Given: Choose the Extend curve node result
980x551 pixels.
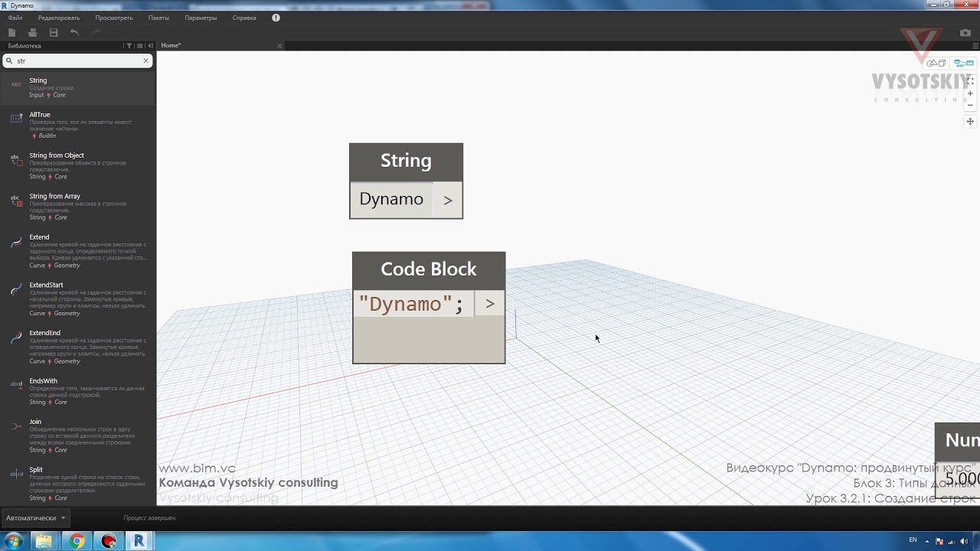Looking at the screenshot, I should pyautogui.click(x=78, y=251).
